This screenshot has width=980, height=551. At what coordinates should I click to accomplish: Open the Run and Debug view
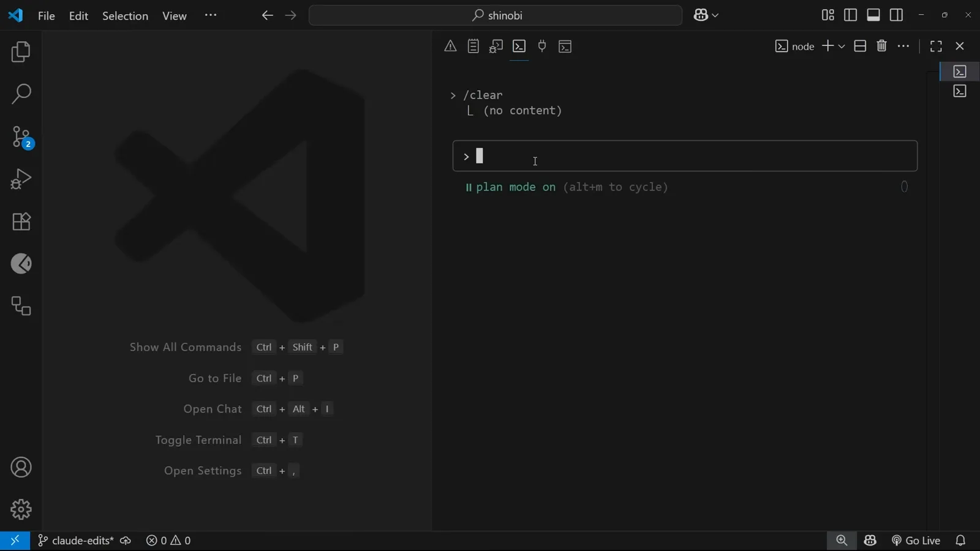(x=21, y=179)
